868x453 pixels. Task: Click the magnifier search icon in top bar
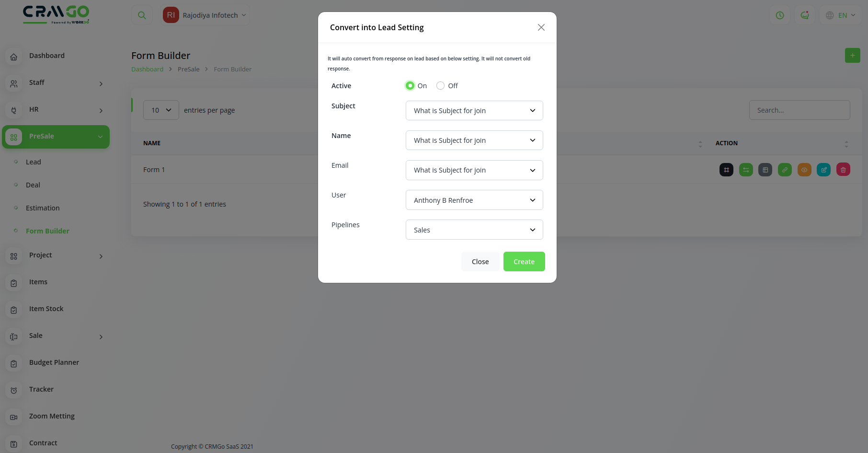pos(142,15)
